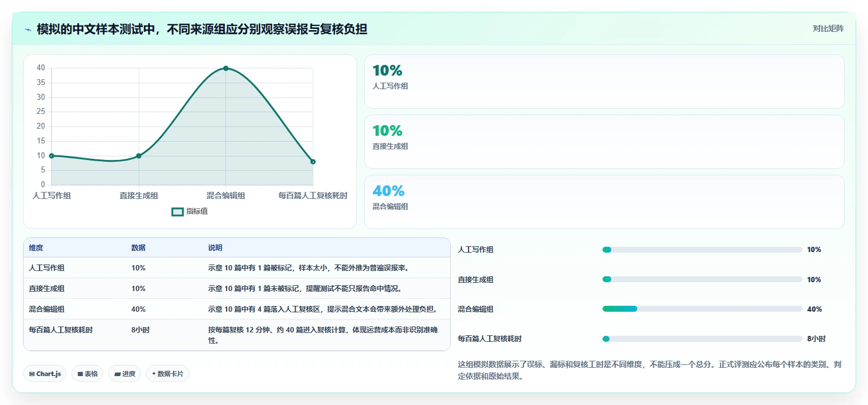Click the chart point for 每百篇人工复核耗时

[313, 162]
